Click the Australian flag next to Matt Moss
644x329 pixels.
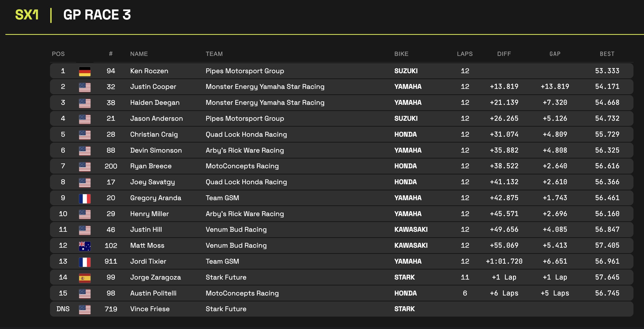[x=85, y=246]
